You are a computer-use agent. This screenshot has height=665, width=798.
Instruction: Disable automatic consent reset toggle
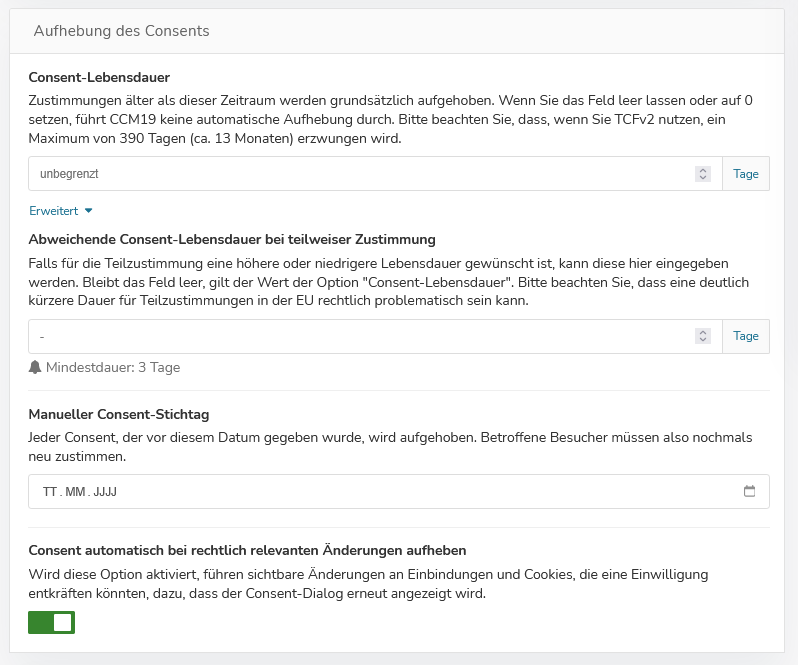tap(52, 622)
